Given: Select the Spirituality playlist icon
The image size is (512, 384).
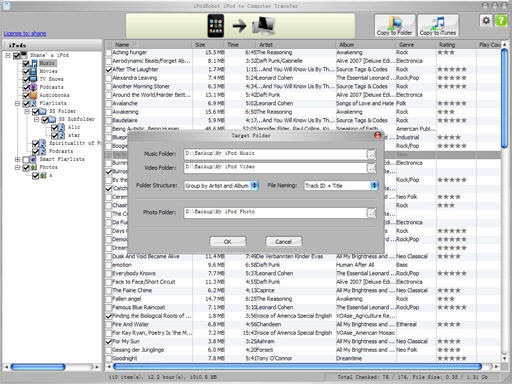Looking at the screenshot, I should [43, 143].
